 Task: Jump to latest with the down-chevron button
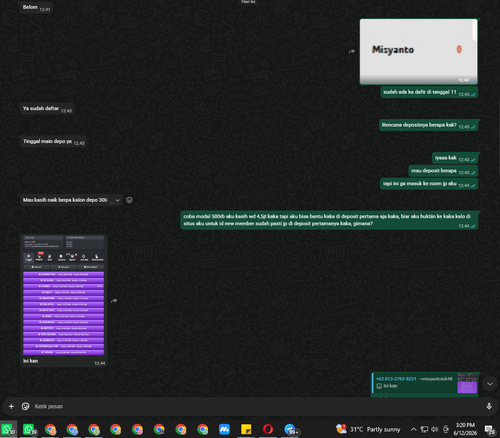click(x=490, y=384)
